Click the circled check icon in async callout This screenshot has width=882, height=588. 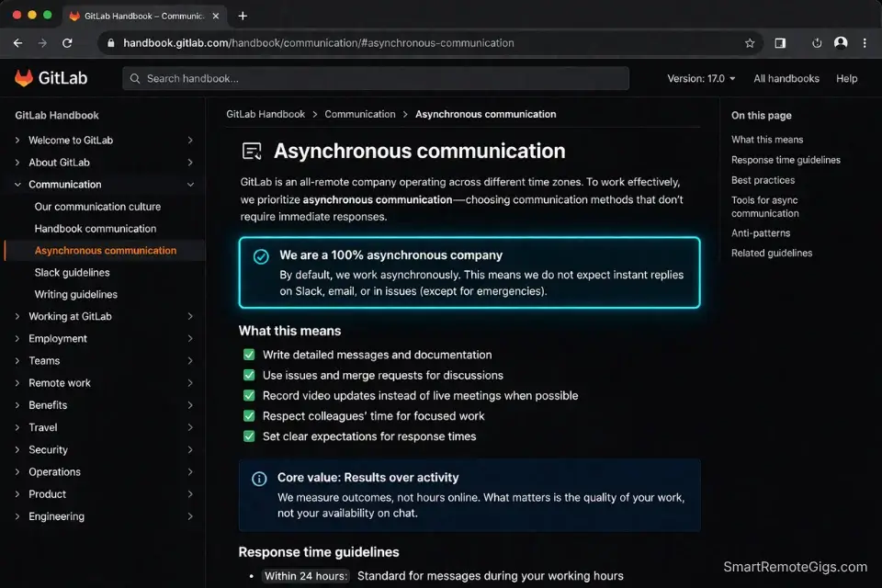coord(260,256)
